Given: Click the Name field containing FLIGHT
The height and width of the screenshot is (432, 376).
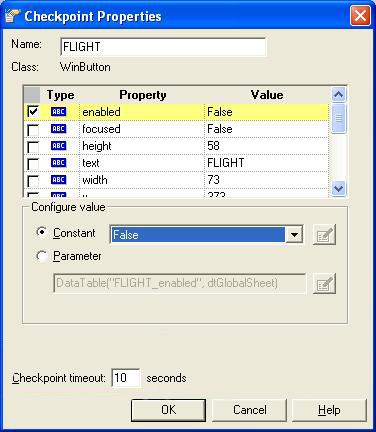Looking at the screenshot, I should [163, 47].
